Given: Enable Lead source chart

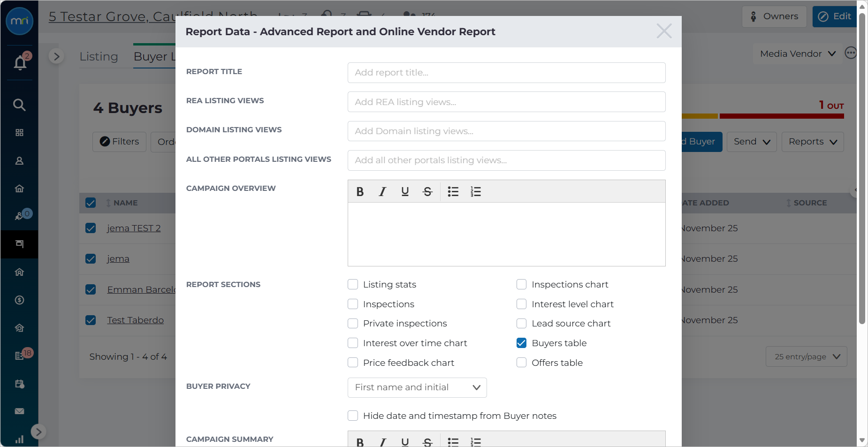Looking at the screenshot, I should 521,323.
